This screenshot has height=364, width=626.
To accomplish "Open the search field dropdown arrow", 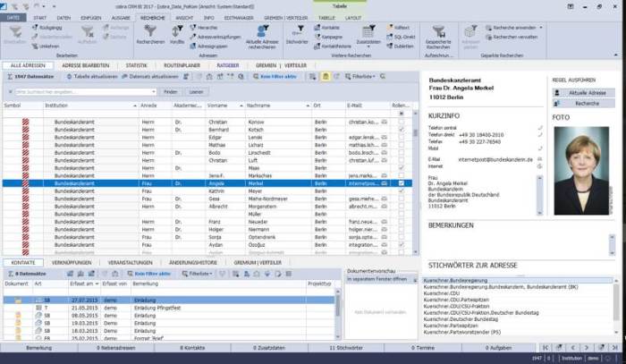I will (156, 92).
